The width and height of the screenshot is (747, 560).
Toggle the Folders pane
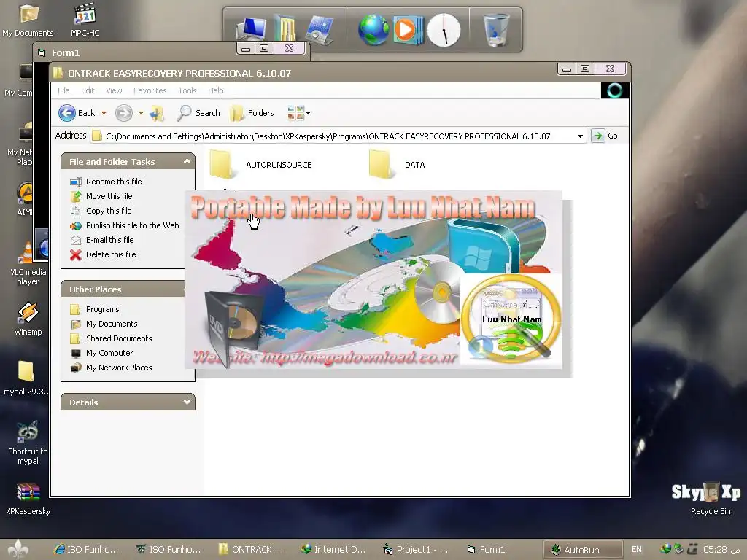(252, 113)
